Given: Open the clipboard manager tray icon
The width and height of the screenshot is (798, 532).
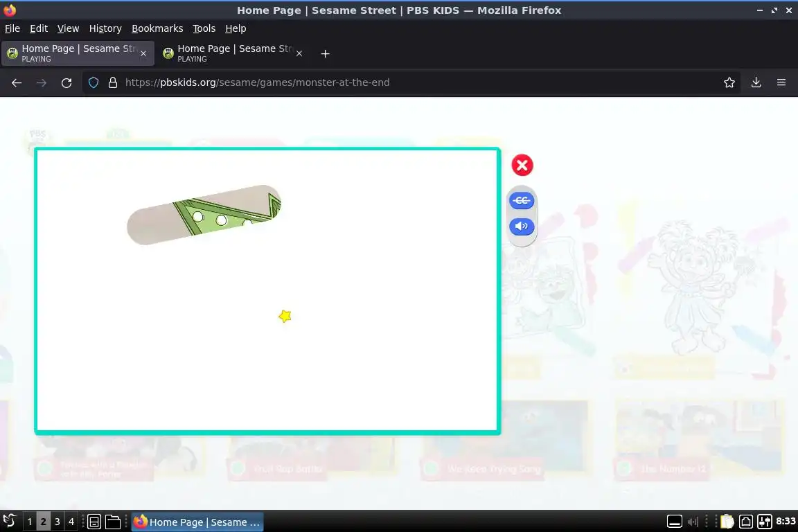Looking at the screenshot, I should point(727,522).
